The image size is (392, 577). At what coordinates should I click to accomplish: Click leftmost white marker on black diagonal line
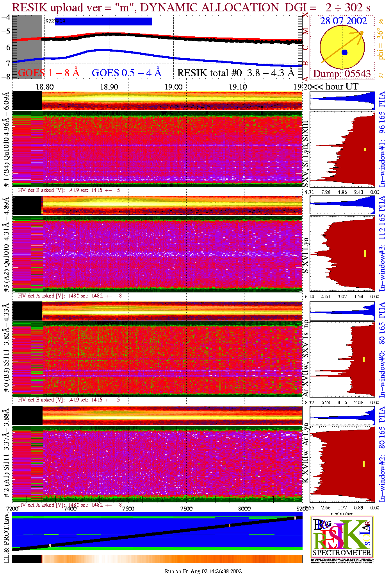[50, 545]
